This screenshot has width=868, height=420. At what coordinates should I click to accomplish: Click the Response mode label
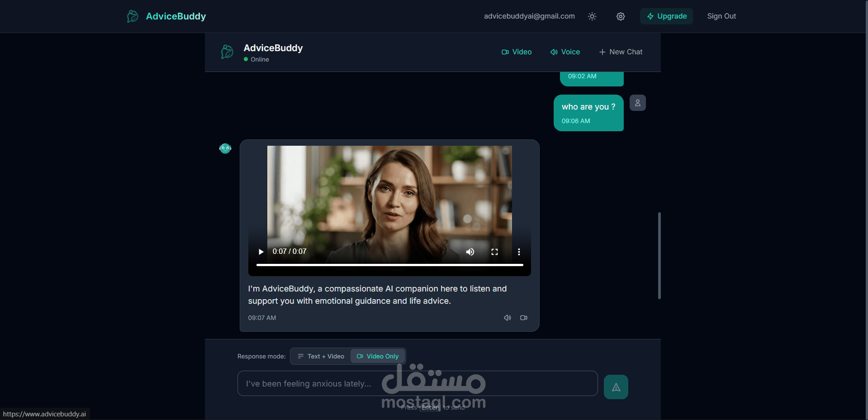point(261,356)
